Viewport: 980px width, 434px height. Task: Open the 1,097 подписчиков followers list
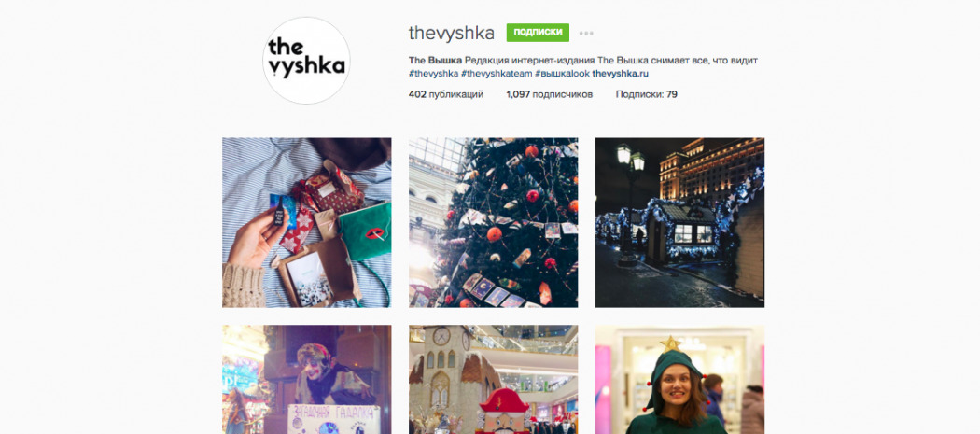tap(550, 94)
